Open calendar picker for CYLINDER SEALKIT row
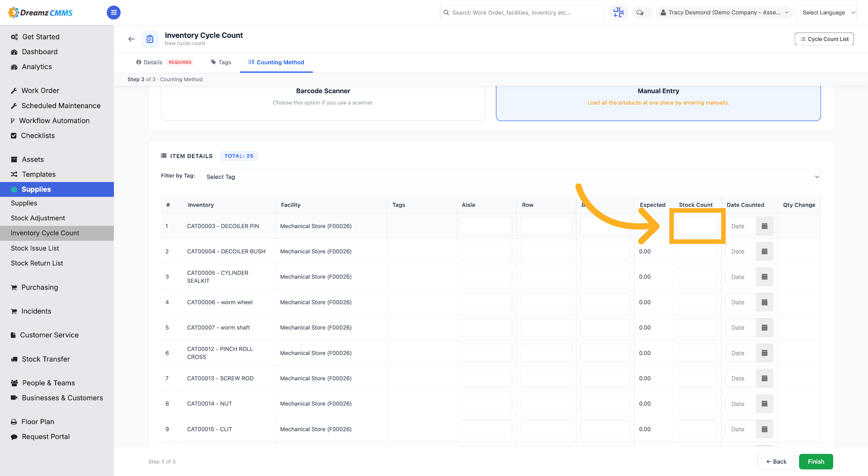This screenshot has height=476, width=868. tap(764, 277)
